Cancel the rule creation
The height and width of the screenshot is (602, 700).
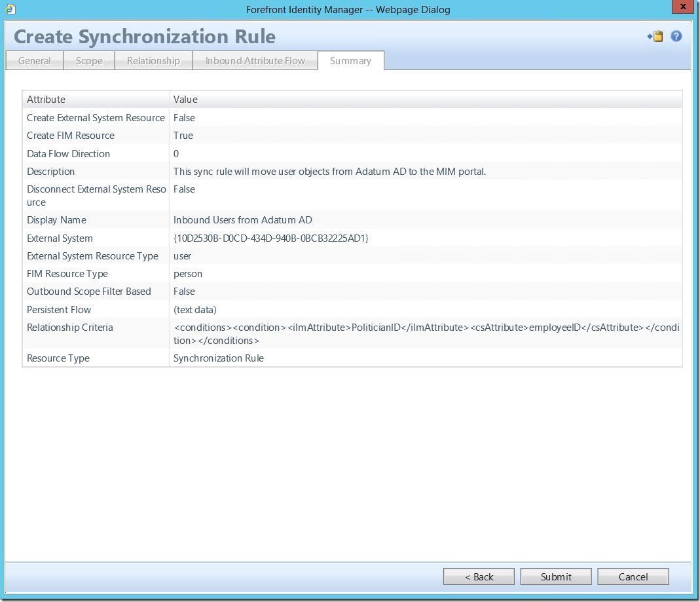click(x=633, y=576)
